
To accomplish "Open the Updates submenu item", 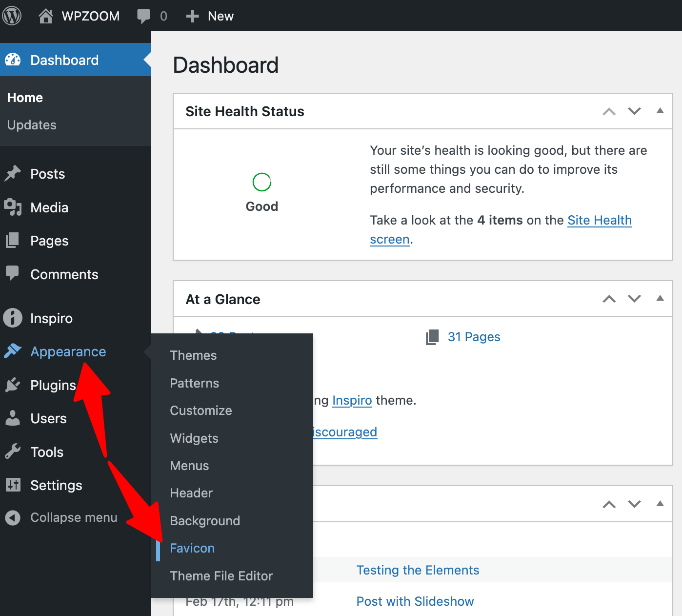I will pos(32,125).
